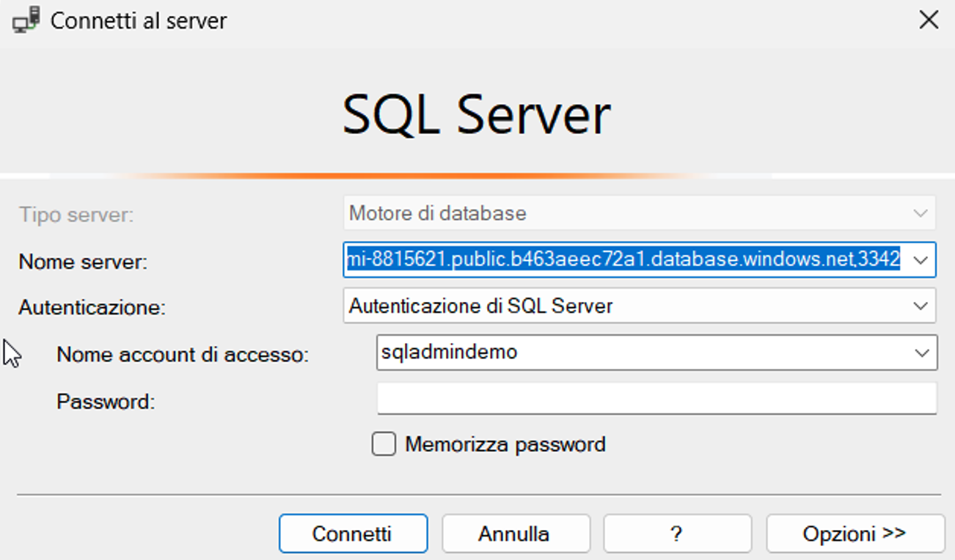Click the Nome account di accesso label

click(x=183, y=355)
